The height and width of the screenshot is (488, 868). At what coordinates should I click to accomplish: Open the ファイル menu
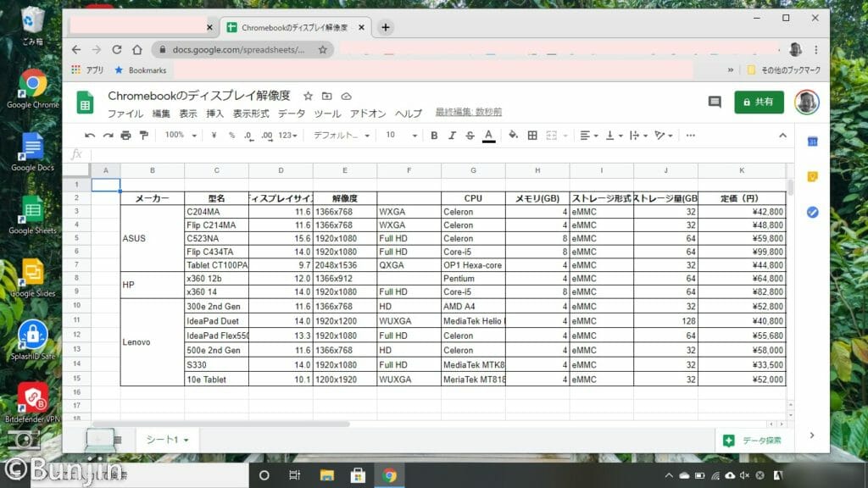click(125, 114)
